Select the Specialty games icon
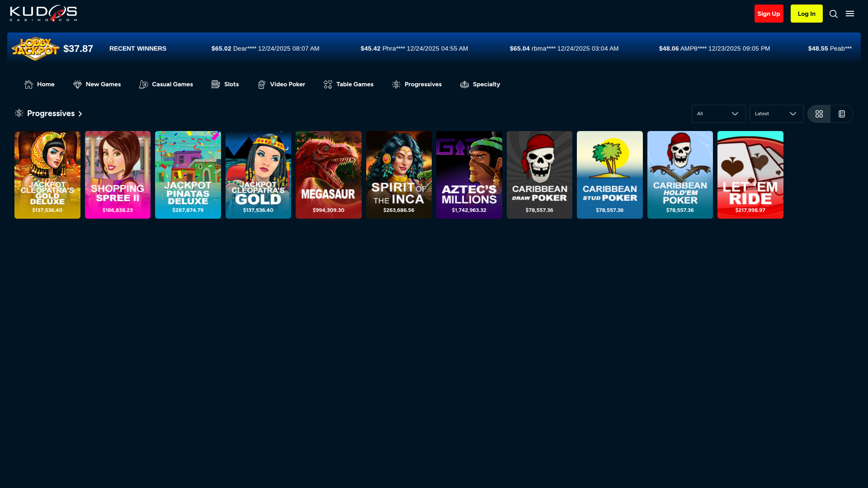868x488 pixels. coord(464,84)
